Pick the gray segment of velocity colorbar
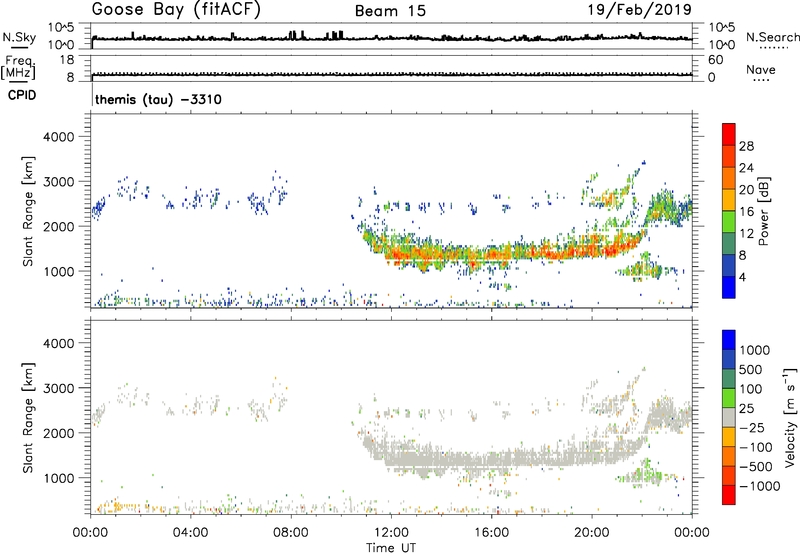The height and width of the screenshot is (554, 800). (729, 418)
